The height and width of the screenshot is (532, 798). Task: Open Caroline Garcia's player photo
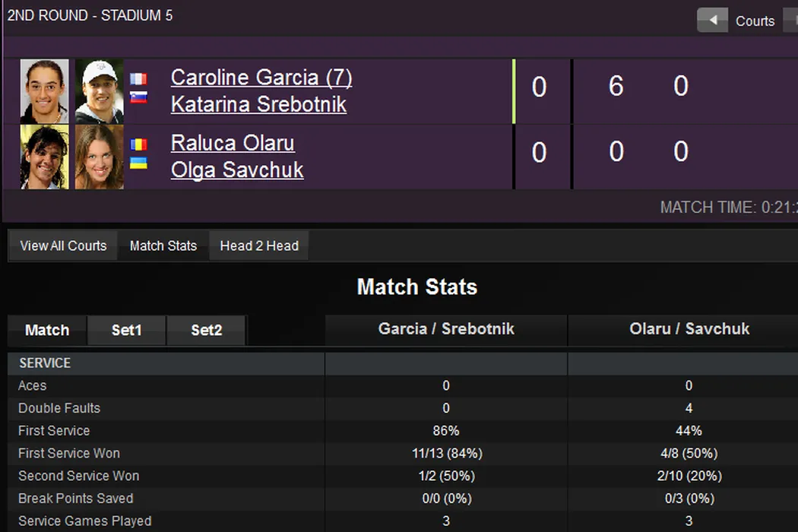(44, 91)
